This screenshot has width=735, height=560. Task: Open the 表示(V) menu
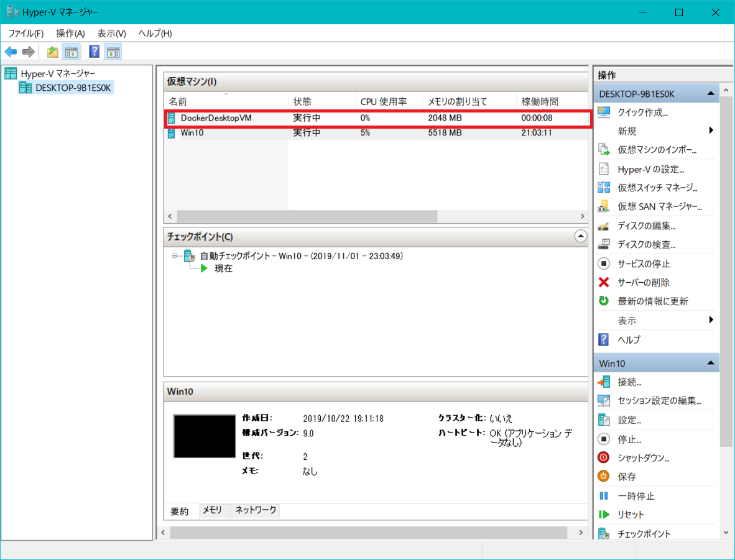(111, 34)
